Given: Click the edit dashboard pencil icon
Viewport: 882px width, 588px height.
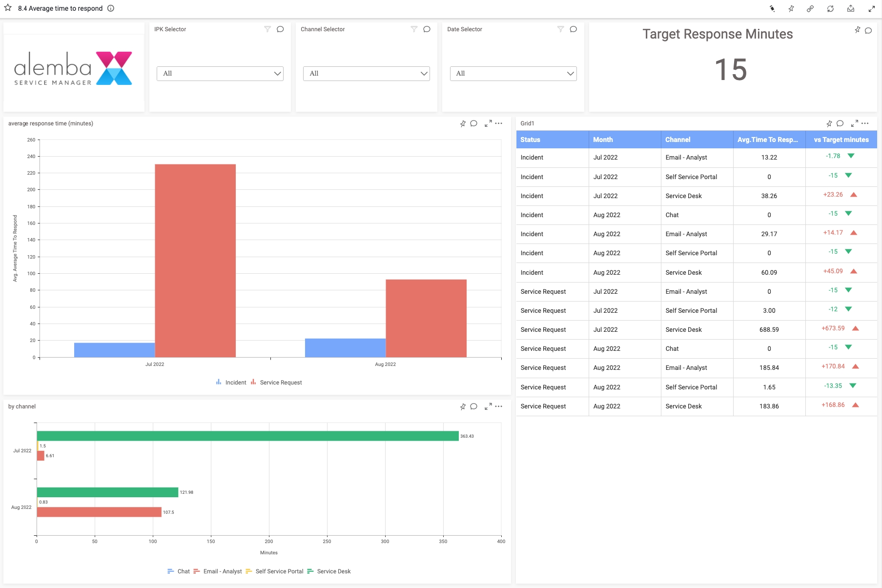Looking at the screenshot, I should tap(772, 9).
